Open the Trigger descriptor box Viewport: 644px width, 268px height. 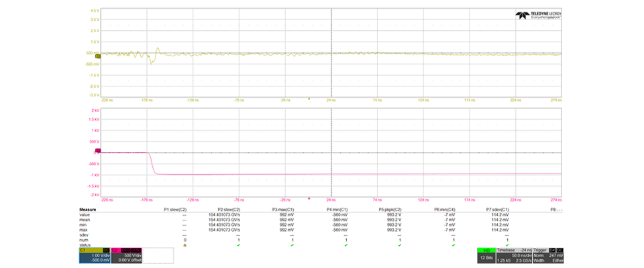click(548, 255)
